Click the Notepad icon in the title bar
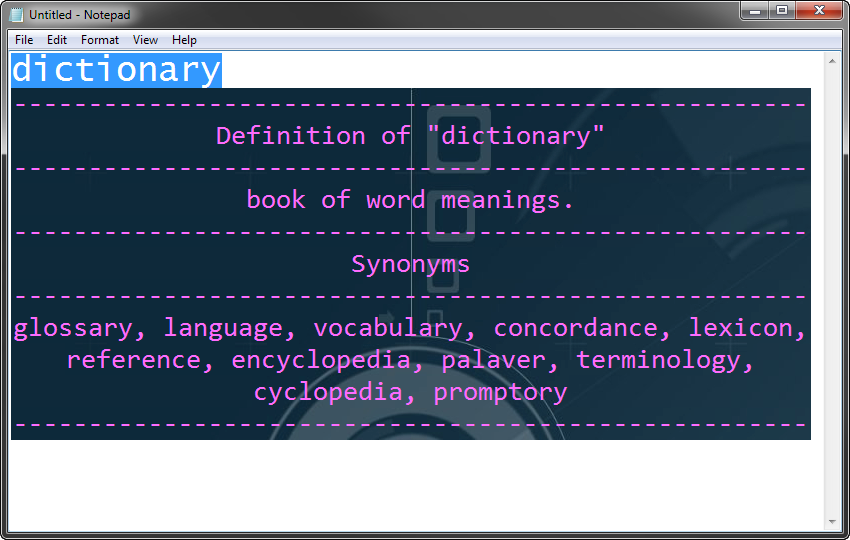850x540 pixels. click(x=17, y=15)
